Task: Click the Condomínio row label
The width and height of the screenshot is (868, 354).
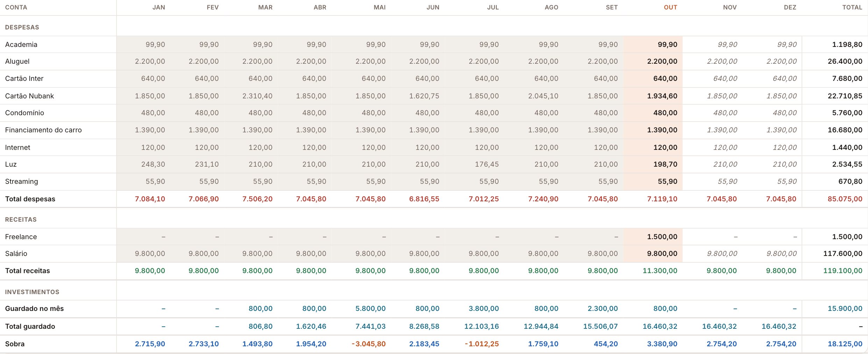Action: point(24,113)
